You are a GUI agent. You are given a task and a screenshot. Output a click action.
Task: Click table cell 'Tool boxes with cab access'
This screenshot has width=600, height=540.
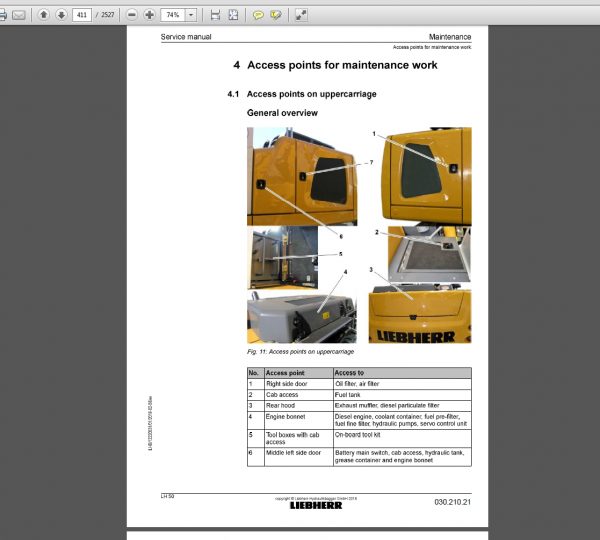[x=298, y=438]
